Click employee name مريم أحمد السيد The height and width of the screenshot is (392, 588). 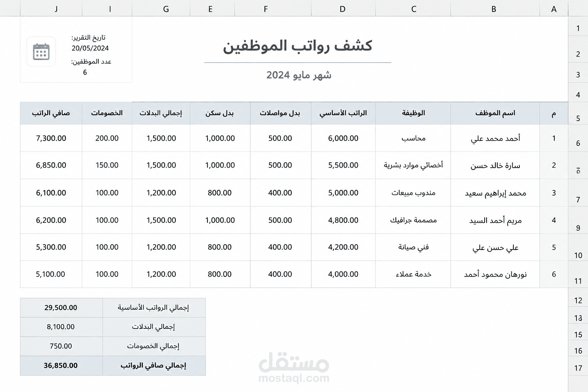click(x=495, y=220)
